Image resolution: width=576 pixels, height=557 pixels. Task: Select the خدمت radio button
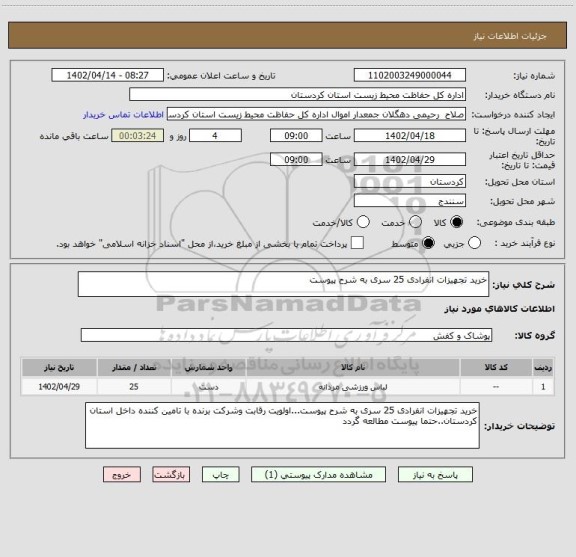(x=415, y=222)
